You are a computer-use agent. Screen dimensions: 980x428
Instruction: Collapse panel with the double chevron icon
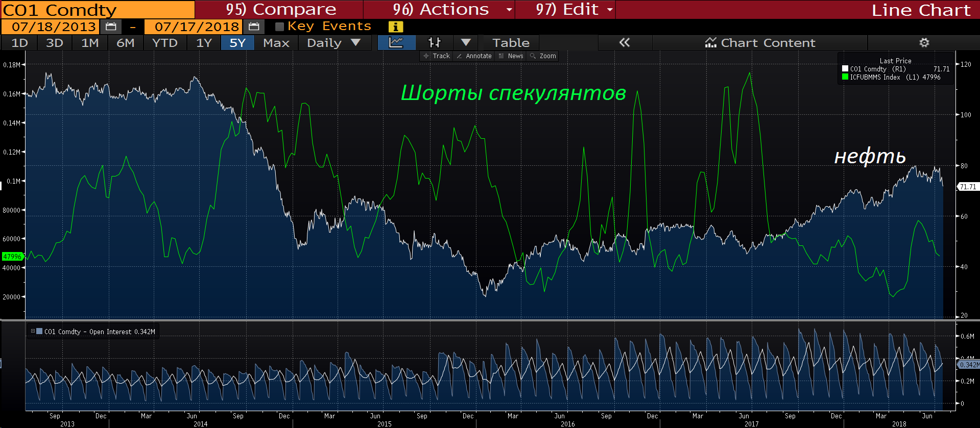tap(625, 43)
